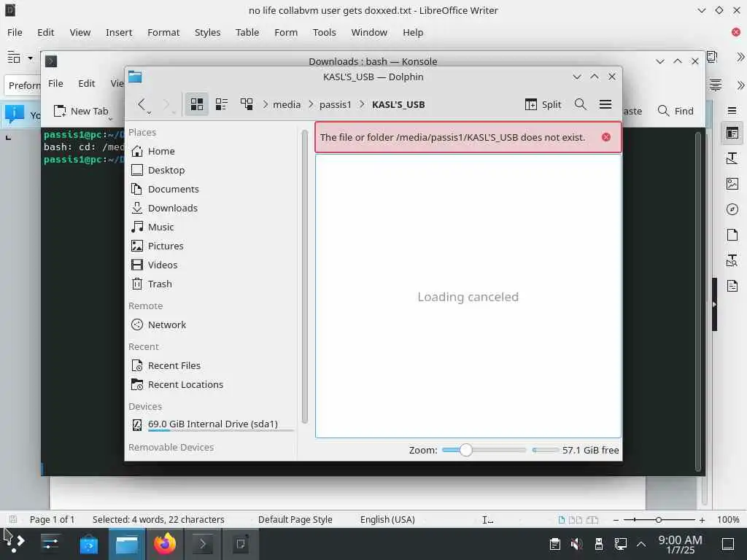This screenshot has width=747, height=560.
Task: Switch Dolphin to Details view mode
Action: [247, 104]
